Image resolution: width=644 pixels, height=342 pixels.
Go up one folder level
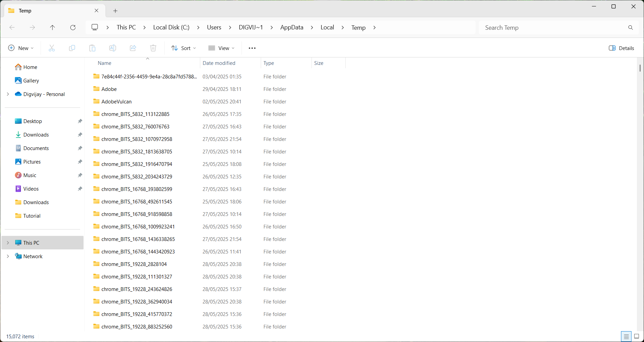pos(52,27)
